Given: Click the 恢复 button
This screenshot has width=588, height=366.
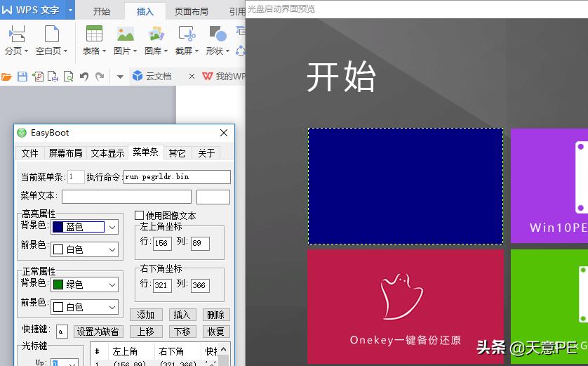Looking at the screenshot, I should coord(216,332).
